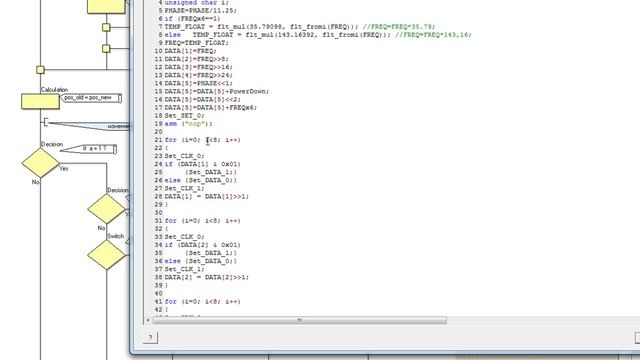Click 'PHASE=PHASE/11.25;' on line 5

tap(200, 11)
